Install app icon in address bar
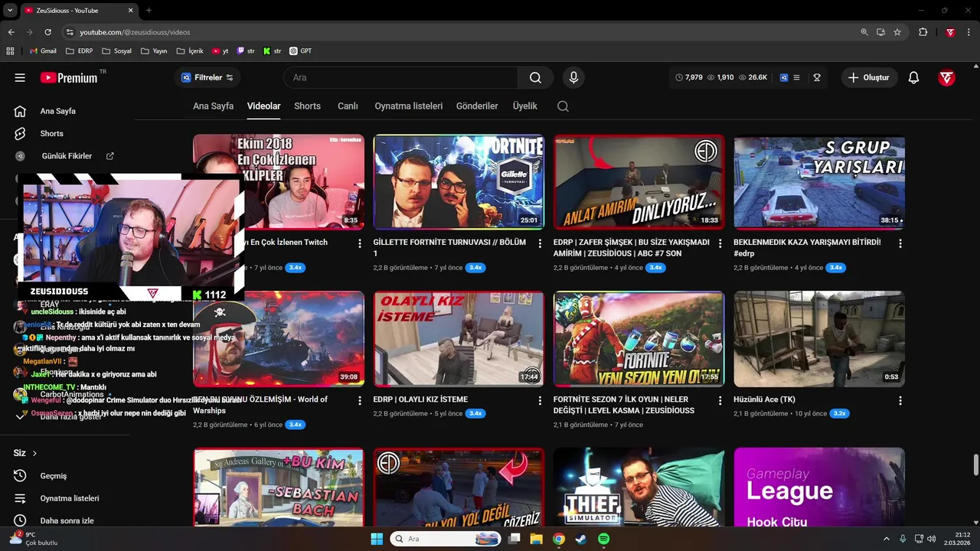 point(880,32)
